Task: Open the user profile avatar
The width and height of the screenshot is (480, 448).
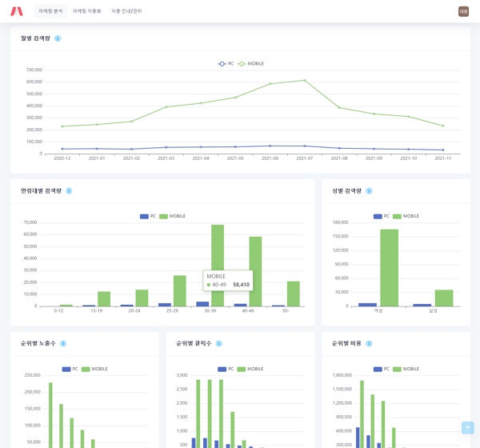Action: pos(463,11)
